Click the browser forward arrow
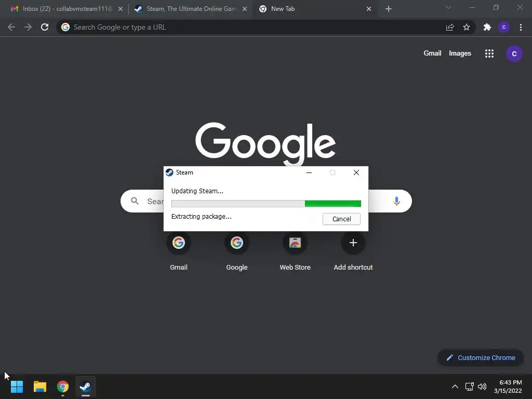Viewport: 532px width, 399px height. [x=28, y=27]
